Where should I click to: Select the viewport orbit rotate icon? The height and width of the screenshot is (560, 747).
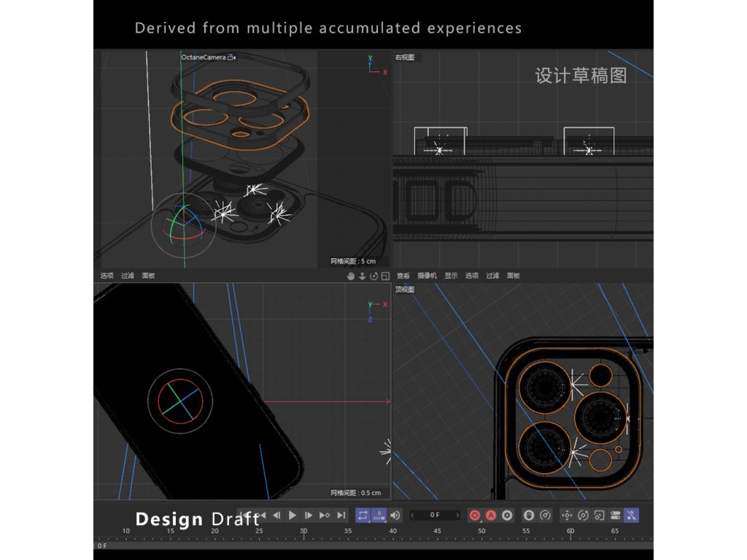(x=374, y=276)
